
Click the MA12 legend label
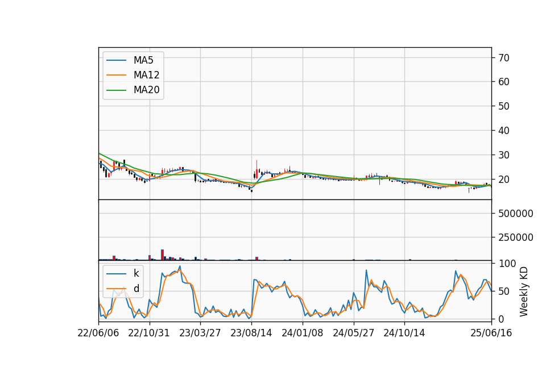pos(146,75)
